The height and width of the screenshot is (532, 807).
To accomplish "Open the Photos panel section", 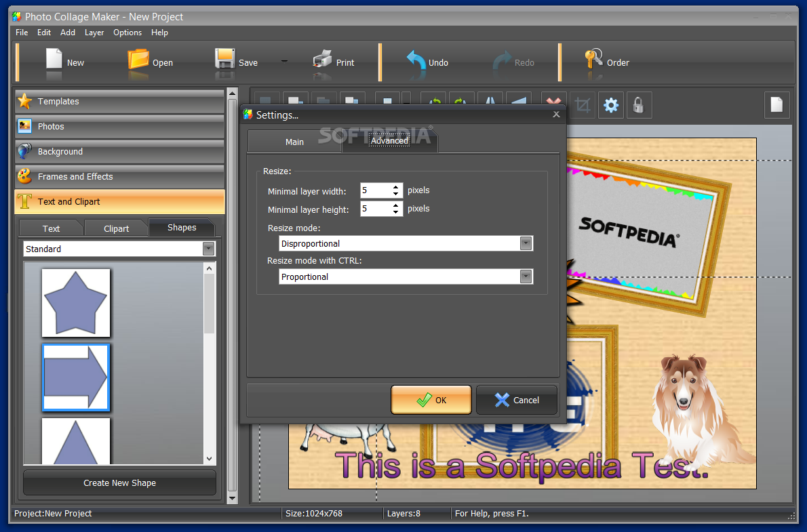I will [x=119, y=126].
